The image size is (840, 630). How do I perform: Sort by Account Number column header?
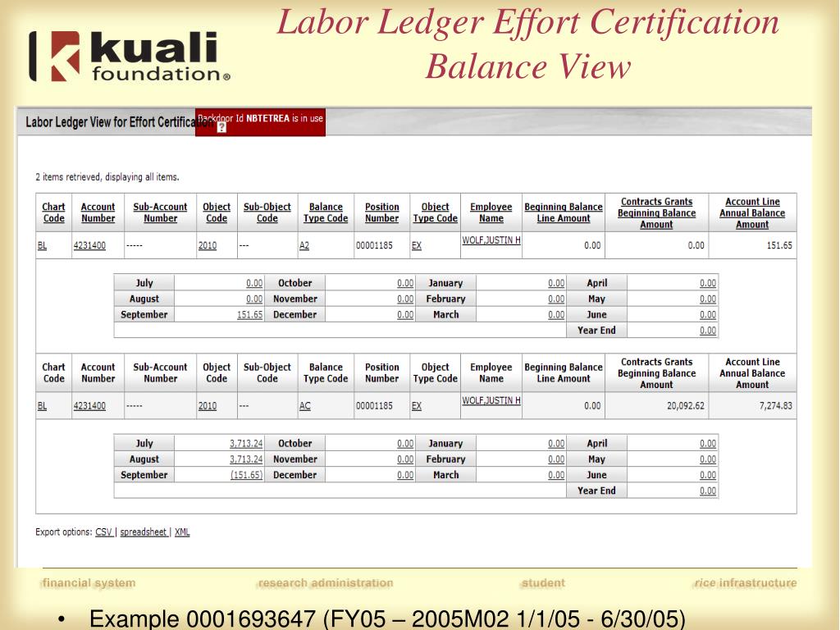coord(98,212)
